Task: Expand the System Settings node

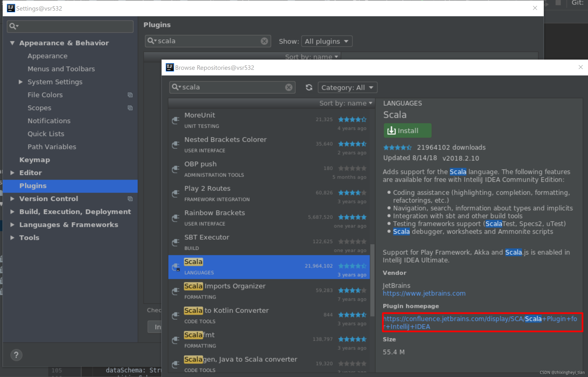Action: pos(21,82)
